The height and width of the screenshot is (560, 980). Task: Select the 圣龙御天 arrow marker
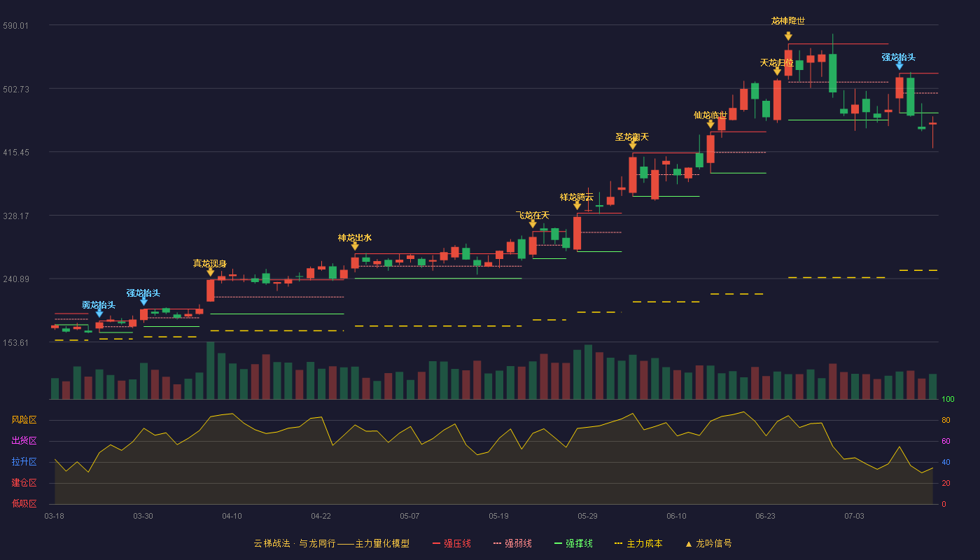[x=633, y=145]
